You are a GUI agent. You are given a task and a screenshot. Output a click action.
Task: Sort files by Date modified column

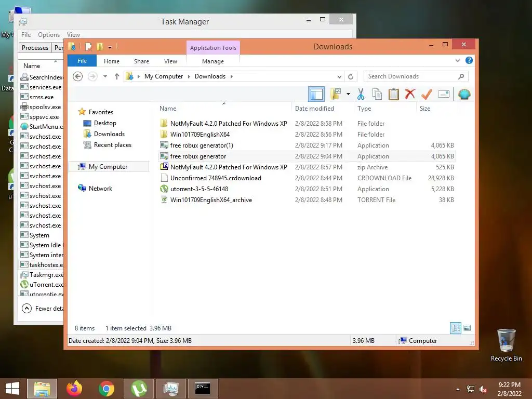(322, 109)
